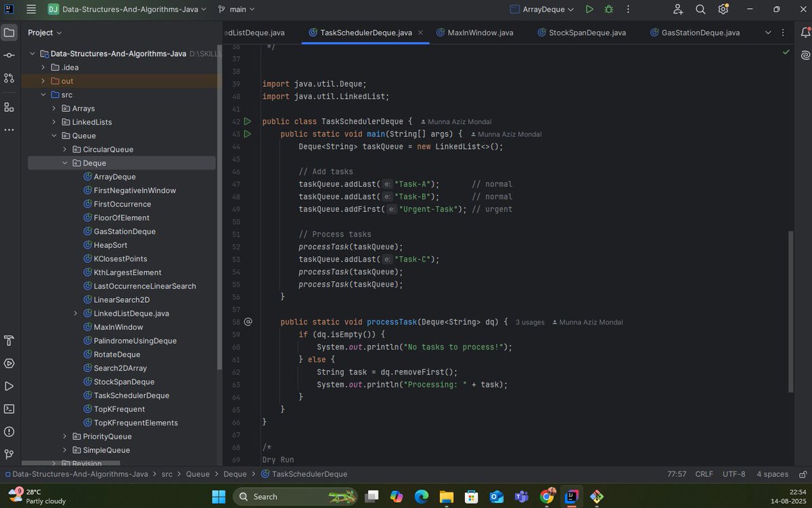Open the project name dropdown

[127, 9]
